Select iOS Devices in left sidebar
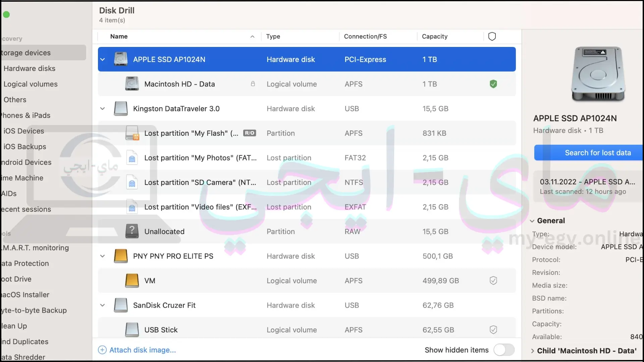 24,131
